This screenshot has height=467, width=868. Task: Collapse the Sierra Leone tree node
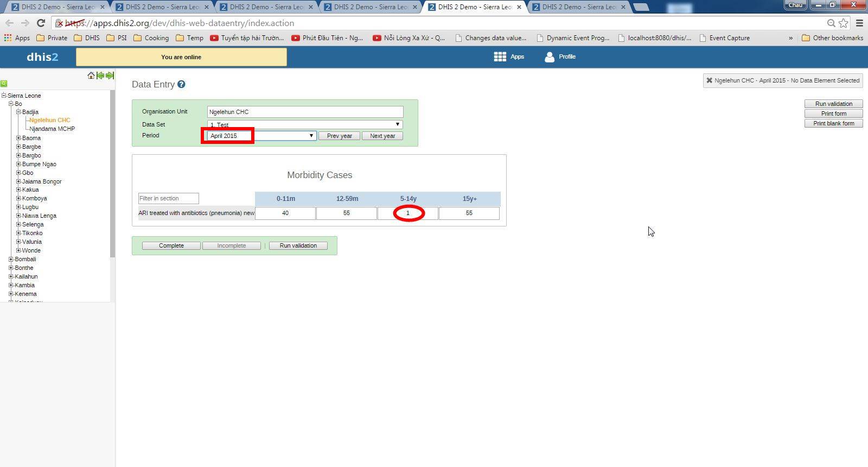(x=4, y=96)
